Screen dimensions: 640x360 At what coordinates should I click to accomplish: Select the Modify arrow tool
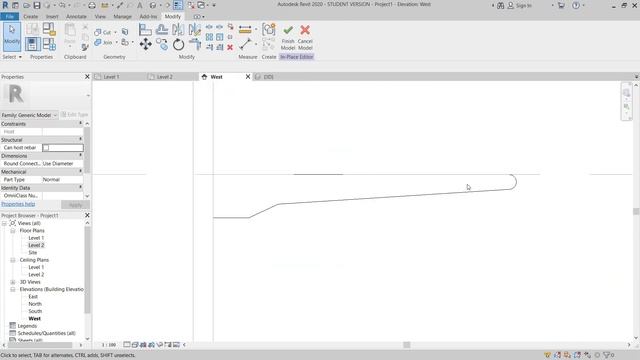[12, 37]
